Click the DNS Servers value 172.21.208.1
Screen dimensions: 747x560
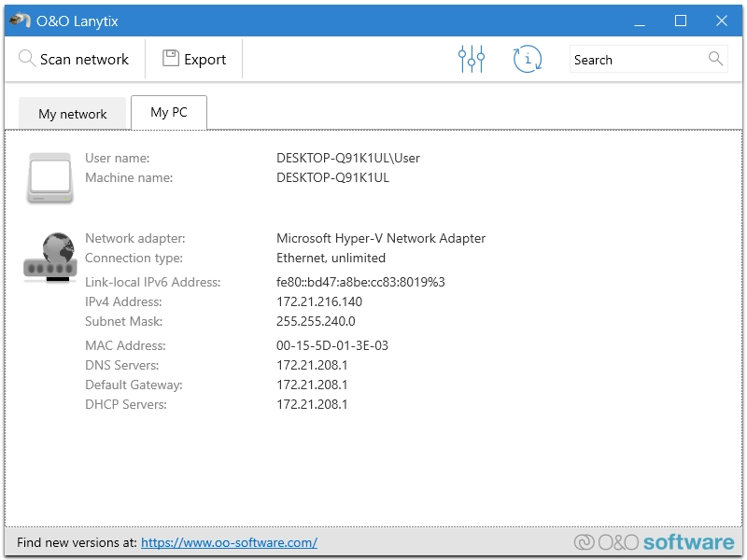click(312, 365)
